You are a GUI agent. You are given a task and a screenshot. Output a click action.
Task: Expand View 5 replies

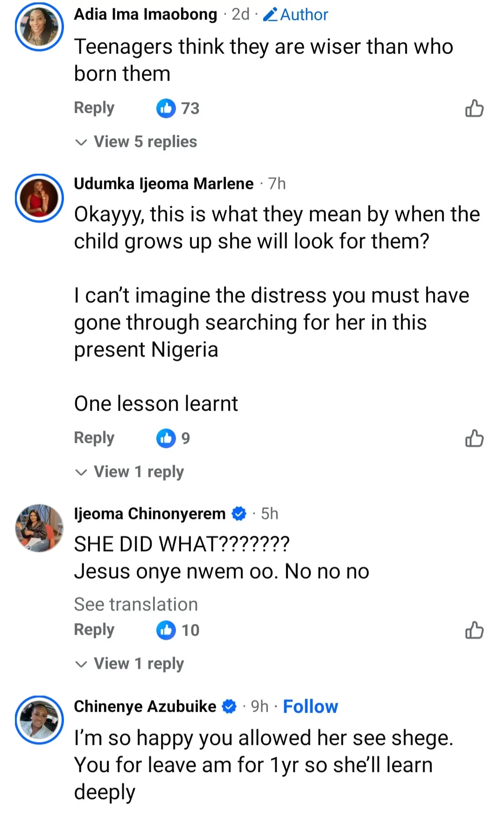coord(136,141)
